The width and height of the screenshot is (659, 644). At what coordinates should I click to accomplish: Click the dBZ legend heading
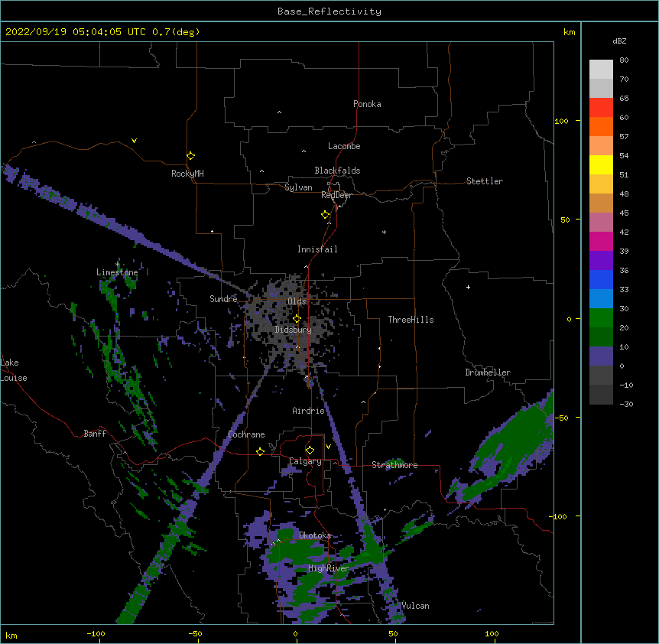tap(619, 41)
